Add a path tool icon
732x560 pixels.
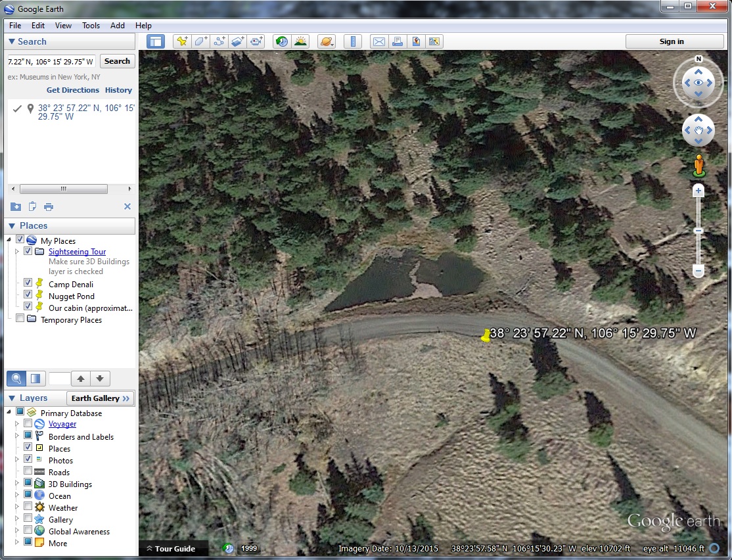219,41
